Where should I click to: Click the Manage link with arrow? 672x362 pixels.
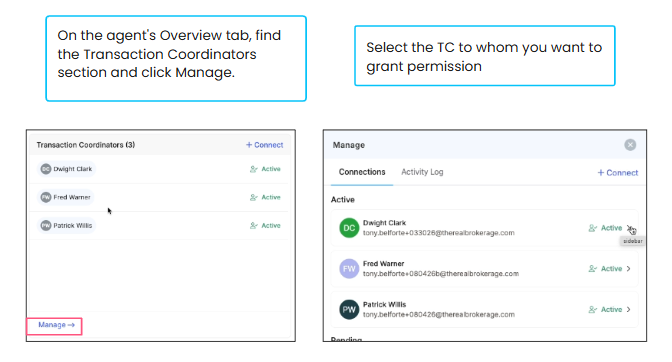[x=56, y=325]
